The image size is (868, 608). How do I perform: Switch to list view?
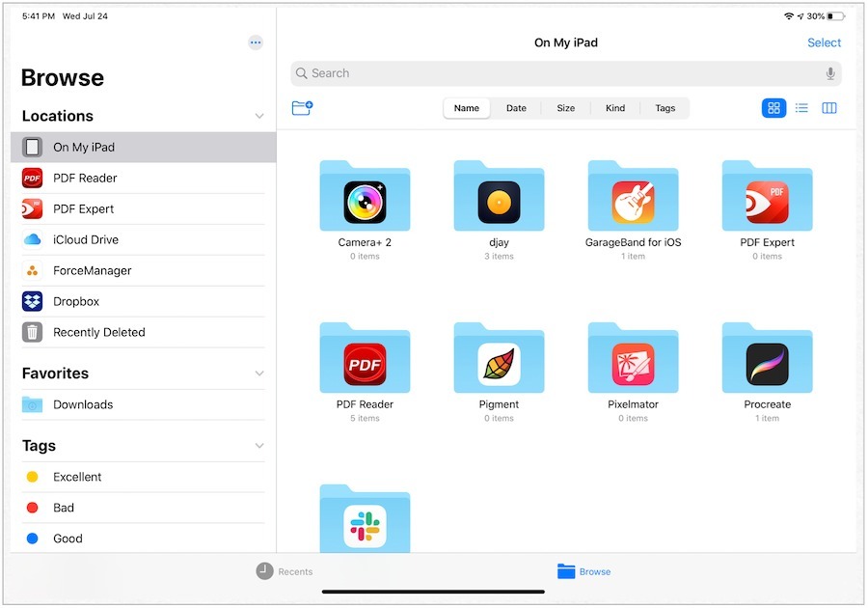801,108
